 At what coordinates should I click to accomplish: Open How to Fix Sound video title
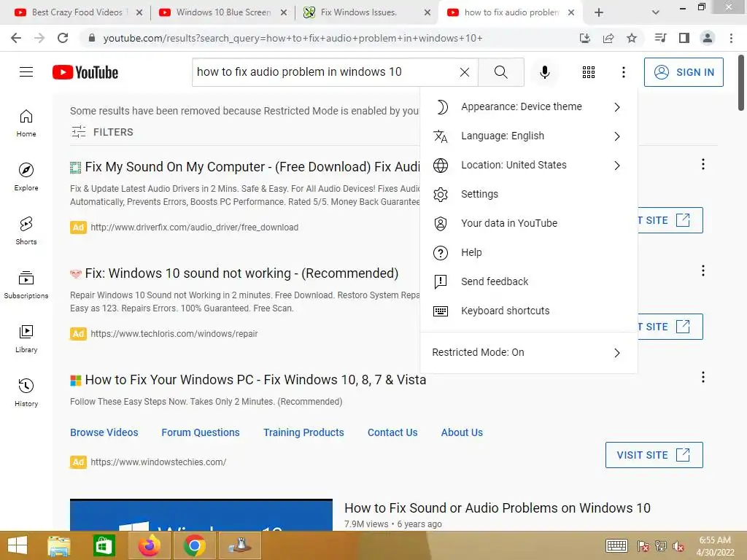(x=498, y=507)
